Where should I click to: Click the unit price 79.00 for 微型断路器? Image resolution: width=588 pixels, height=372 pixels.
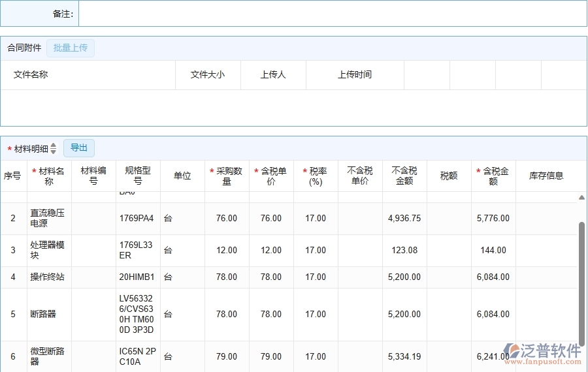[271, 356]
